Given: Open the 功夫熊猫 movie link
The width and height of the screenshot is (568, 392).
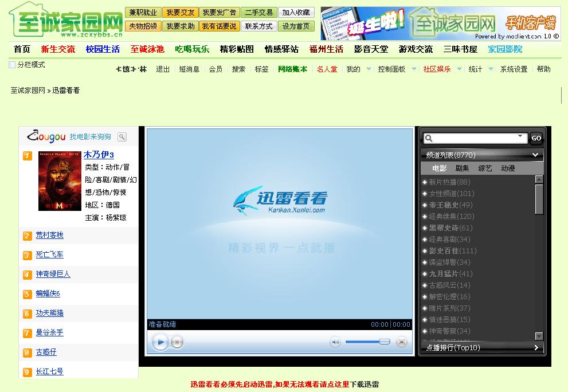Looking at the screenshot, I should point(50,313).
